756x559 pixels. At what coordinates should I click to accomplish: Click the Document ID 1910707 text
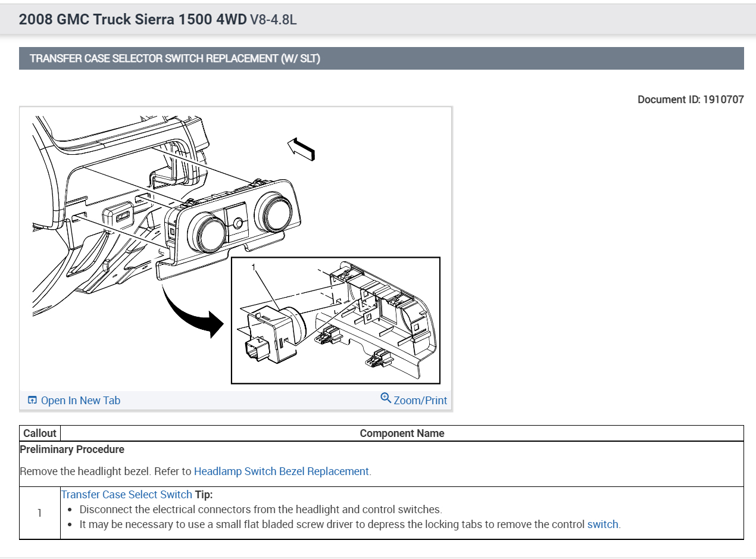(x=691, y=99)
